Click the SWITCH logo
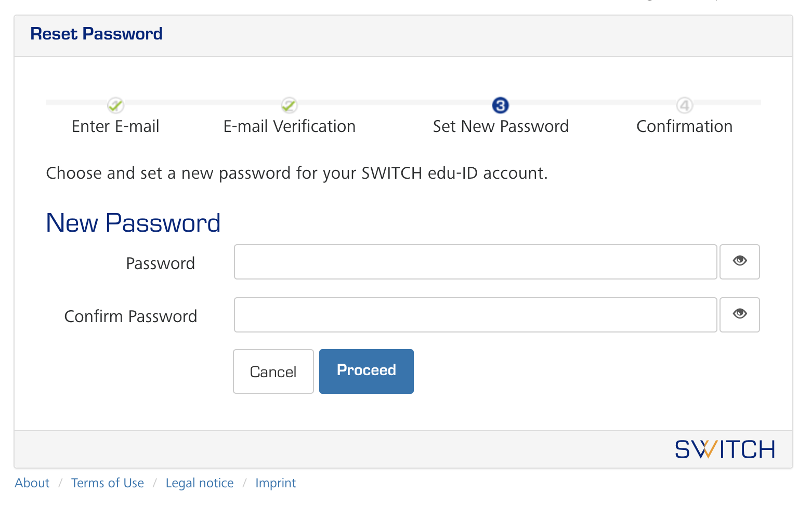 click(x=725, y=449)
